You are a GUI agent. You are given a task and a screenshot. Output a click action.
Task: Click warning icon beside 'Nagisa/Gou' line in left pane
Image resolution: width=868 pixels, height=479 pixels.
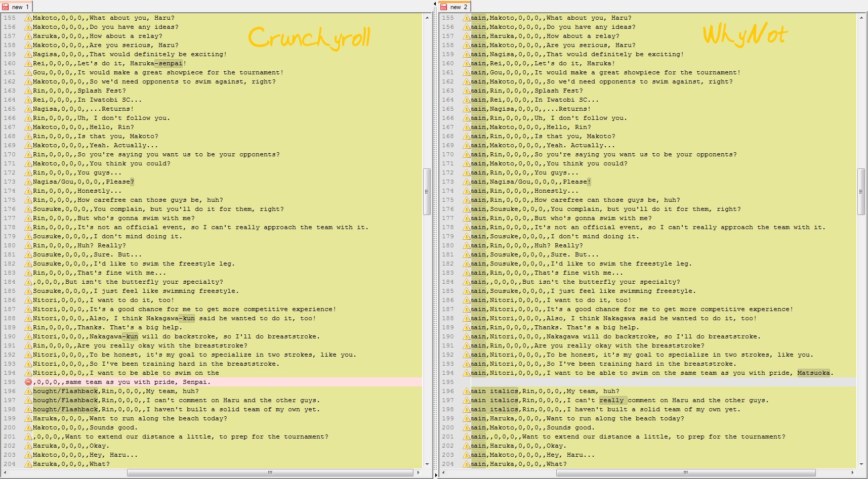tap(28, 182)
